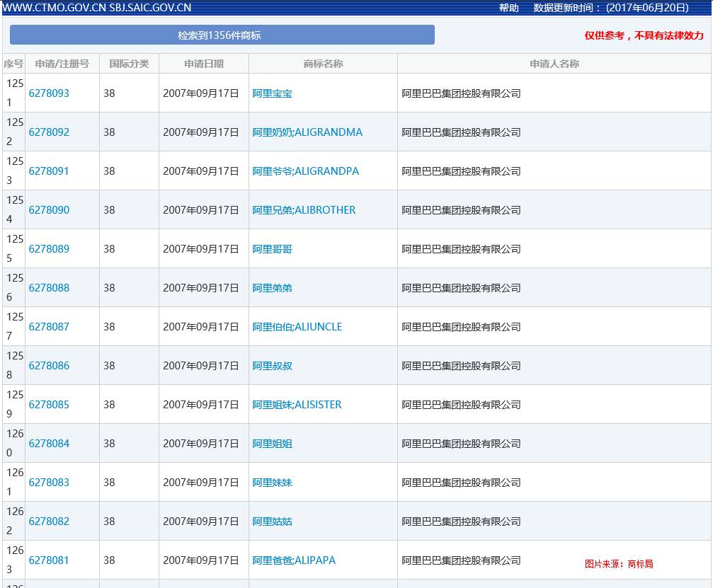View trademark 阿里妹妹
Screen dimensions: 713x588
[x=272, y=483]
